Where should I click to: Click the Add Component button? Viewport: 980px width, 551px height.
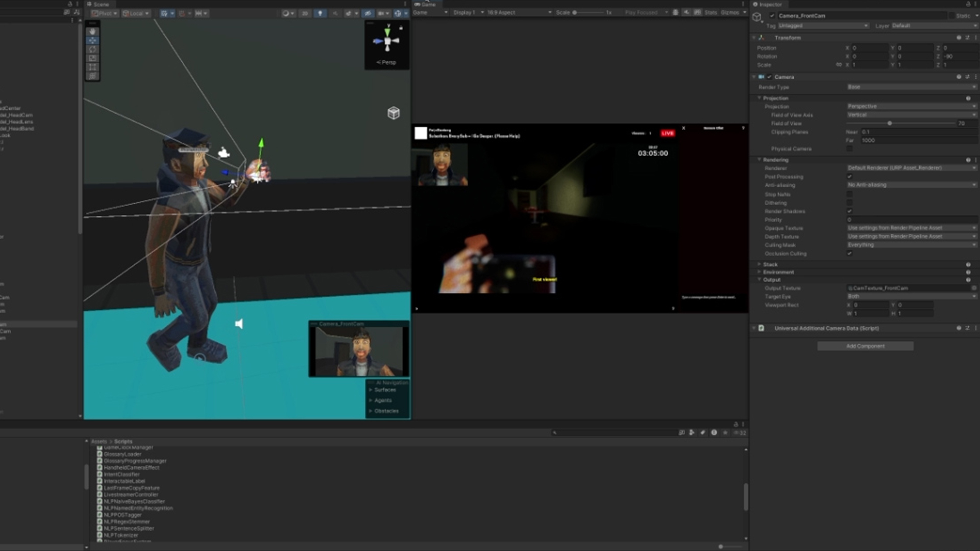(x=865, y=346)
